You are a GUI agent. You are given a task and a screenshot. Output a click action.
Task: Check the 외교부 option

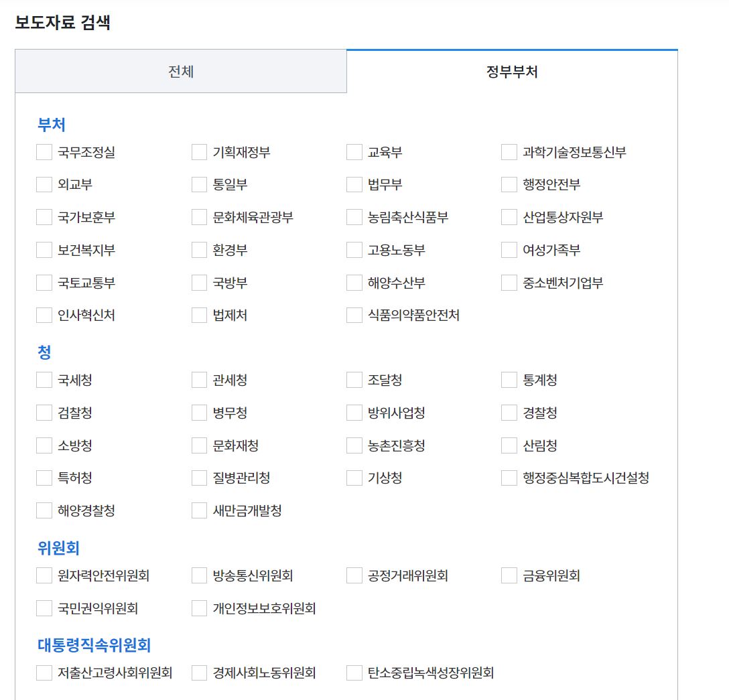coord(44,184)
